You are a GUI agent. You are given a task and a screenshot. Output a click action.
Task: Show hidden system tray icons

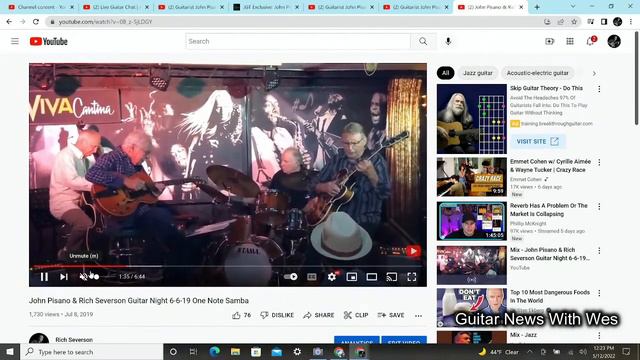[x=529, y=351]
